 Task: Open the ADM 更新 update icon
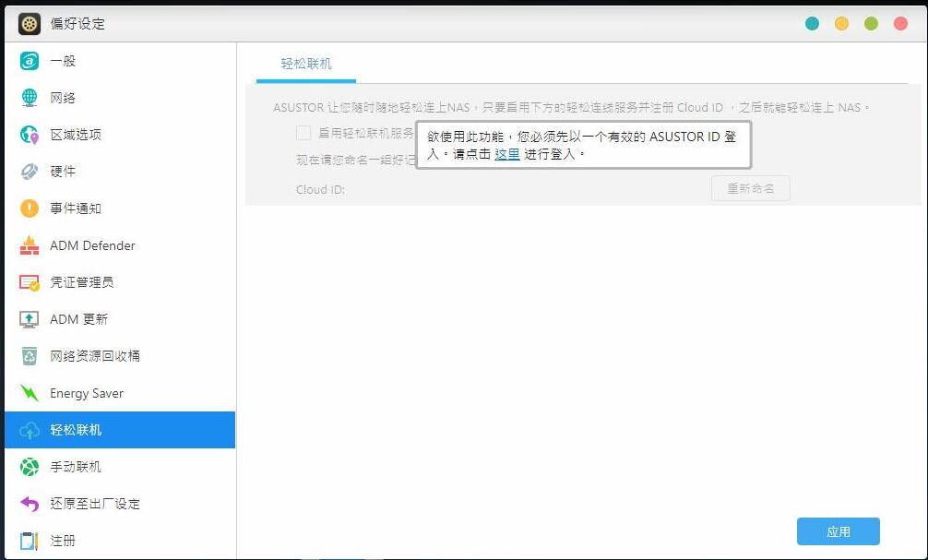(28, 319)
